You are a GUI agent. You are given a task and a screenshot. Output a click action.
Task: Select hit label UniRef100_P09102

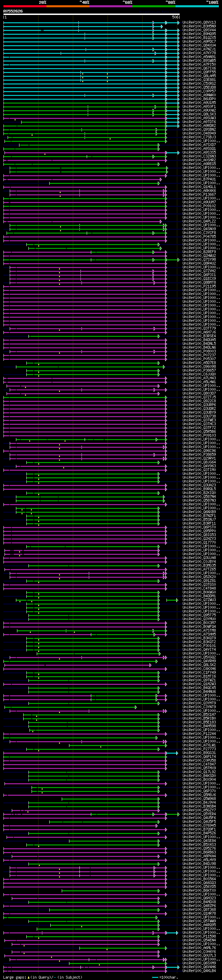(199, 206)
